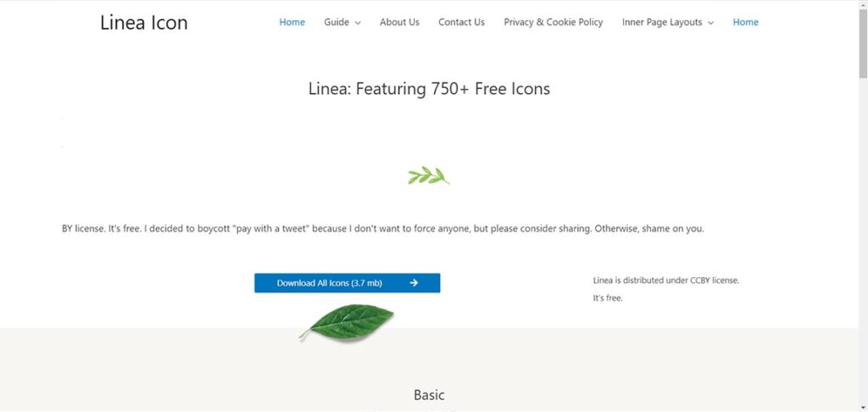The image size is (868, 412).
Task: Expand the Guide dropdown chevron
Action: click(358, 23)
